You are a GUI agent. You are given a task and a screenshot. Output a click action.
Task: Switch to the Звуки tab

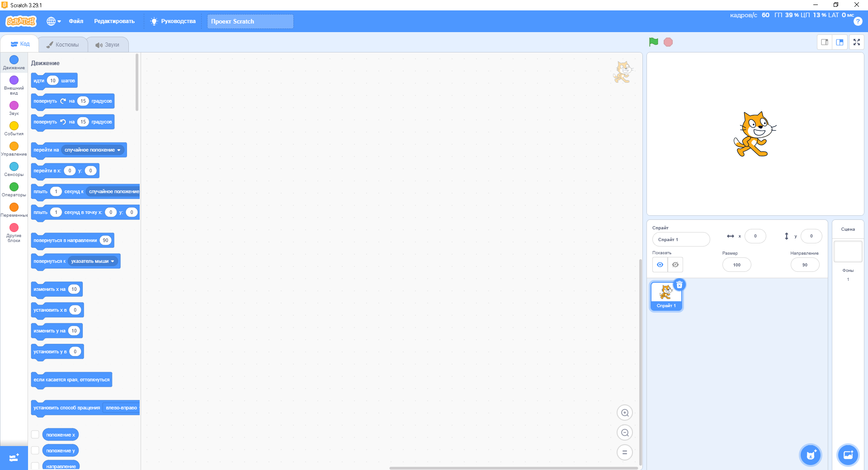tap(108, 45)
